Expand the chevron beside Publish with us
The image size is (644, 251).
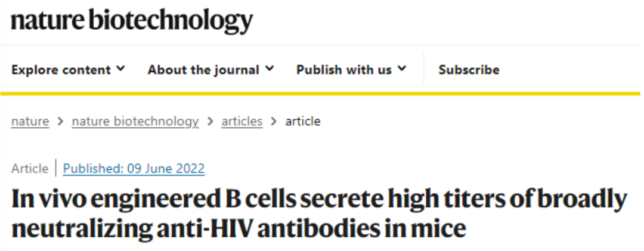point(402,69)
